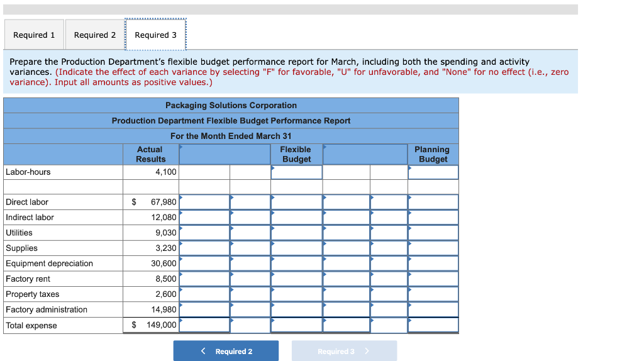Open the variance header dropdown after Actual Results

(x=225, y=155)
